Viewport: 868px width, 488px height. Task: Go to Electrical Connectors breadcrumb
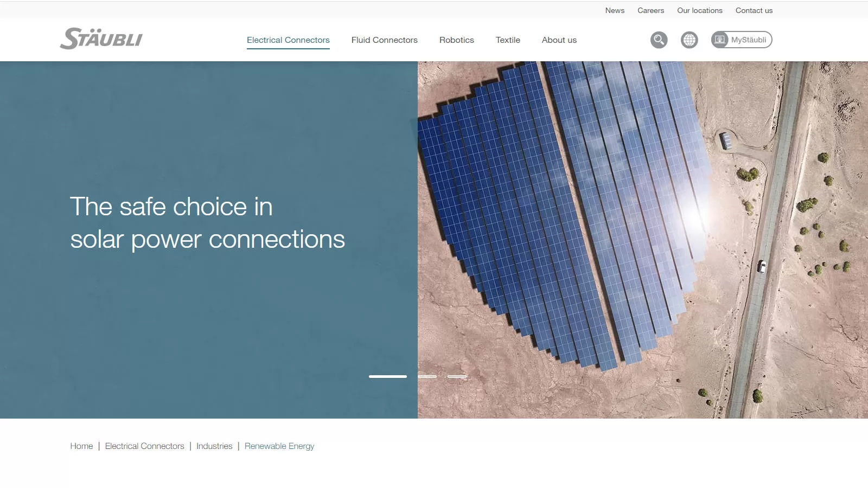(x=144, y=446)
